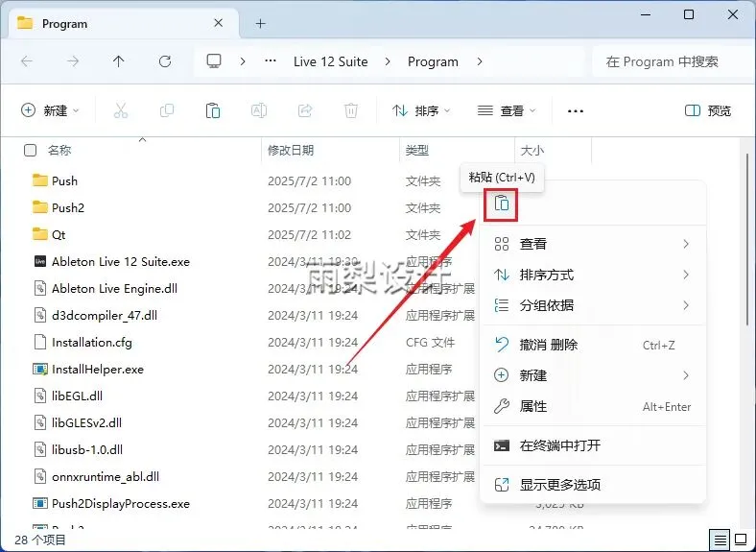Open the 查看 view dropdown in toolbar
This screenshot has width=756, height=552.
[507, 110]
